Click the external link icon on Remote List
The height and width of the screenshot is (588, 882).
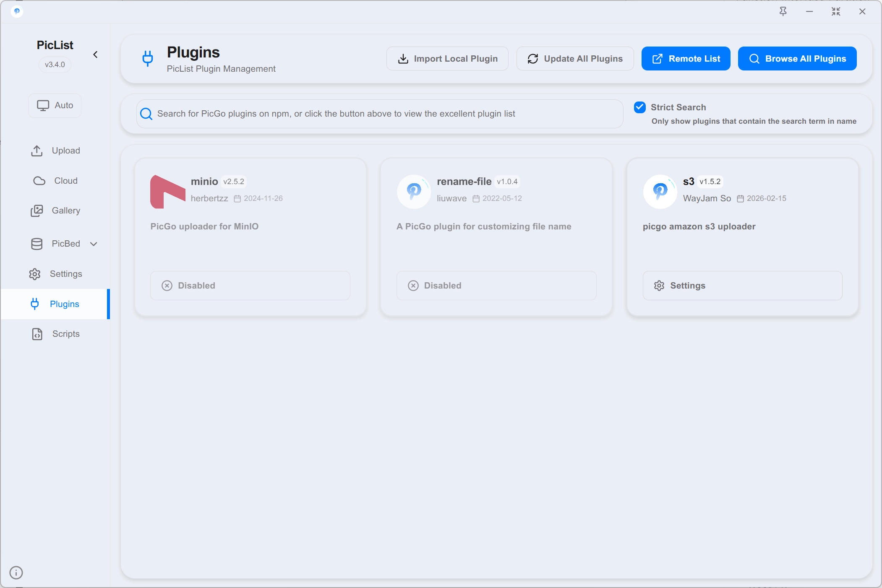(658, 59)
